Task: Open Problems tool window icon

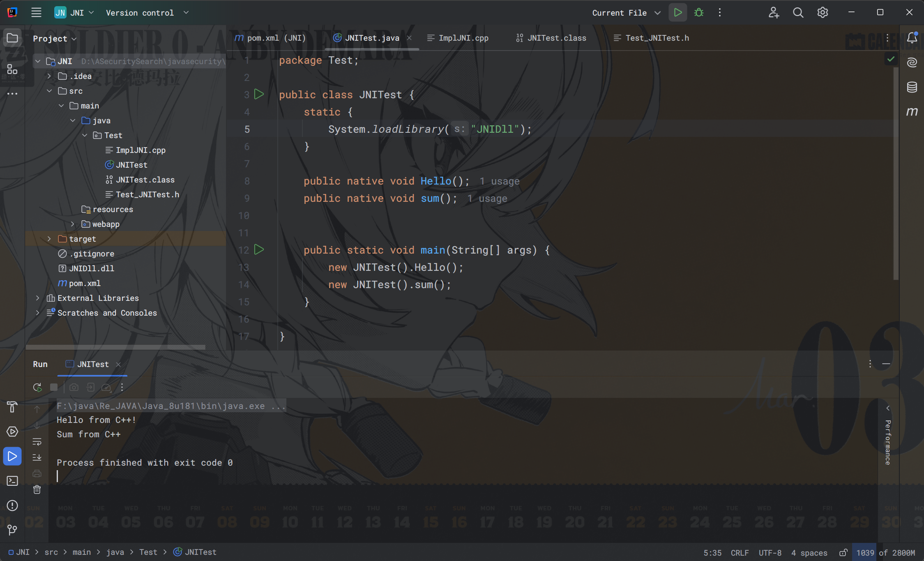Action: click(12, 506)
